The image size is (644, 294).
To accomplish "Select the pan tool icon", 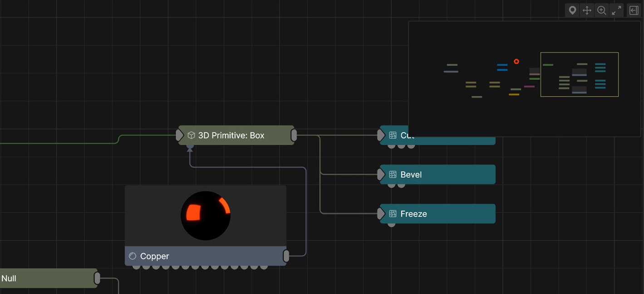I will pyautogui.click(x=587, y=10).
